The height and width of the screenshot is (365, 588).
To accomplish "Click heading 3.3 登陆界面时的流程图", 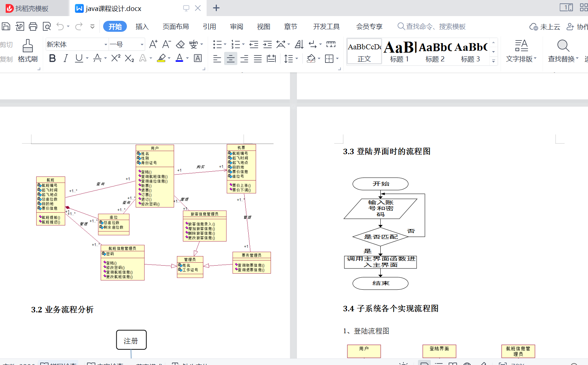I will click(x=387, y=152).
